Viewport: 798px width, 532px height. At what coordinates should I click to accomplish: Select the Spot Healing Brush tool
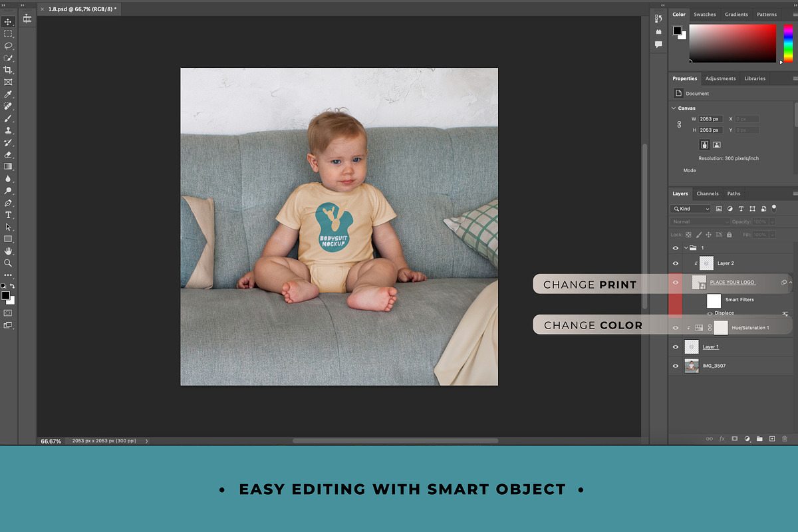(x=9, y=106)
